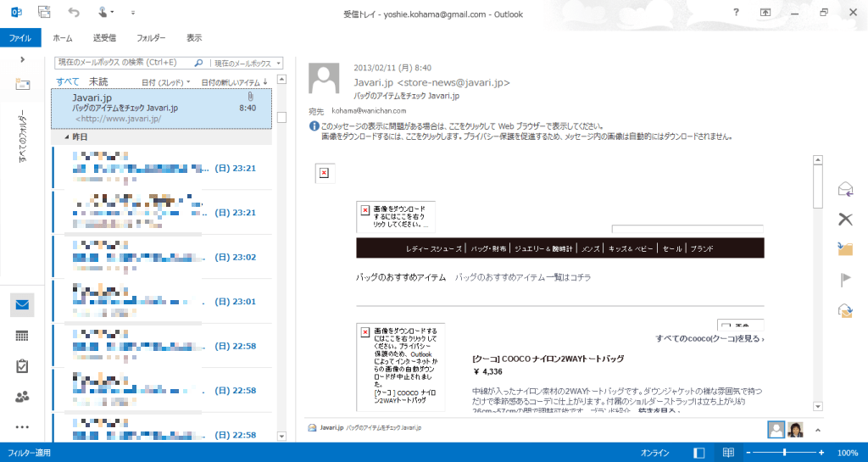Screen dimensions: 868x462
Task: Click the Mark as read/unread icon
Action: [845, 310]
